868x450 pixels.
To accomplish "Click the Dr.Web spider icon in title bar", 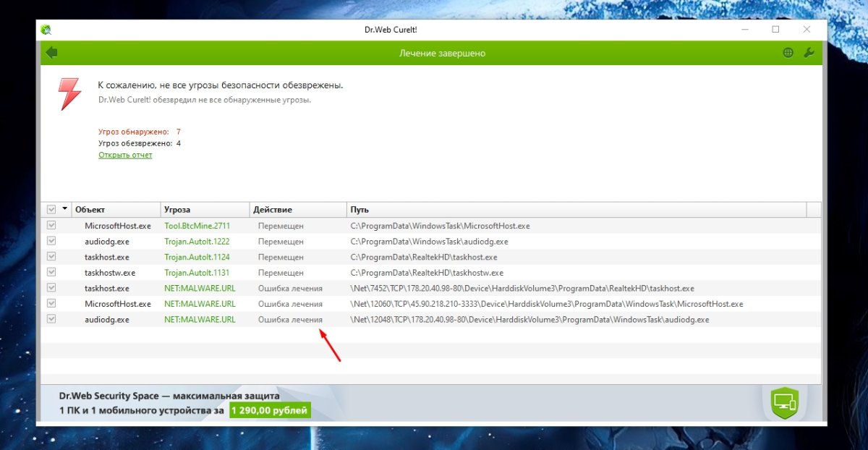I will click(46, 30).
